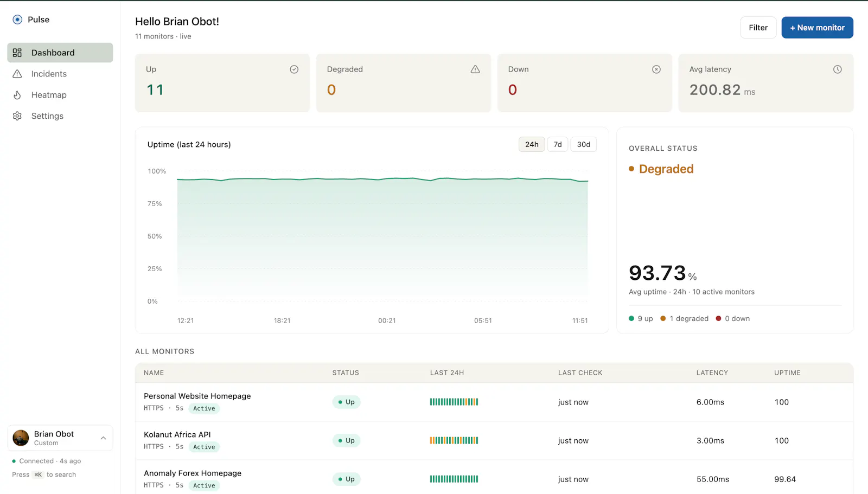Click the Degraded card showing 0
Image resolution: width=868 pixels, height=494 pixels.
pyautogui.click(x=404, y=82)
